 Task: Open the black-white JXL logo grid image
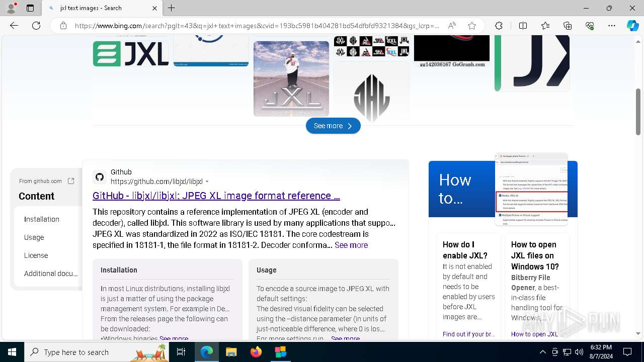(x=371, y=46)
